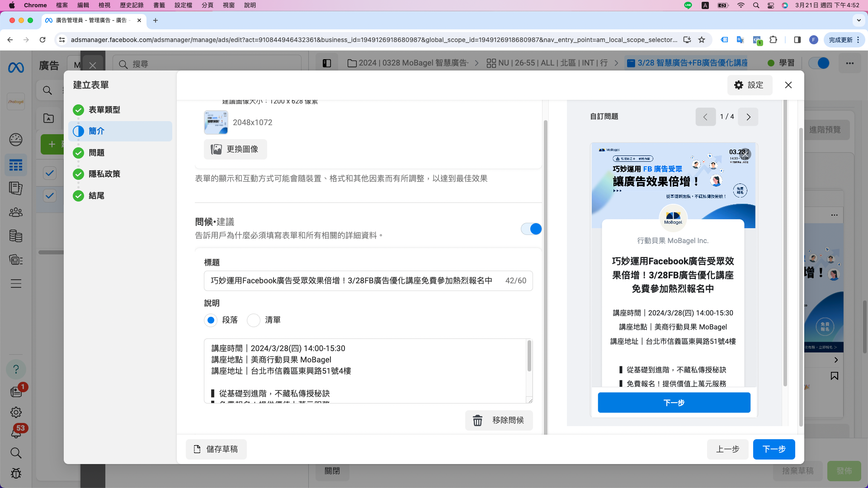The height and width of the screenshot is (488, 868).
Task: Open Chrome extensions puzzle icon
Action: pos(774,40)
